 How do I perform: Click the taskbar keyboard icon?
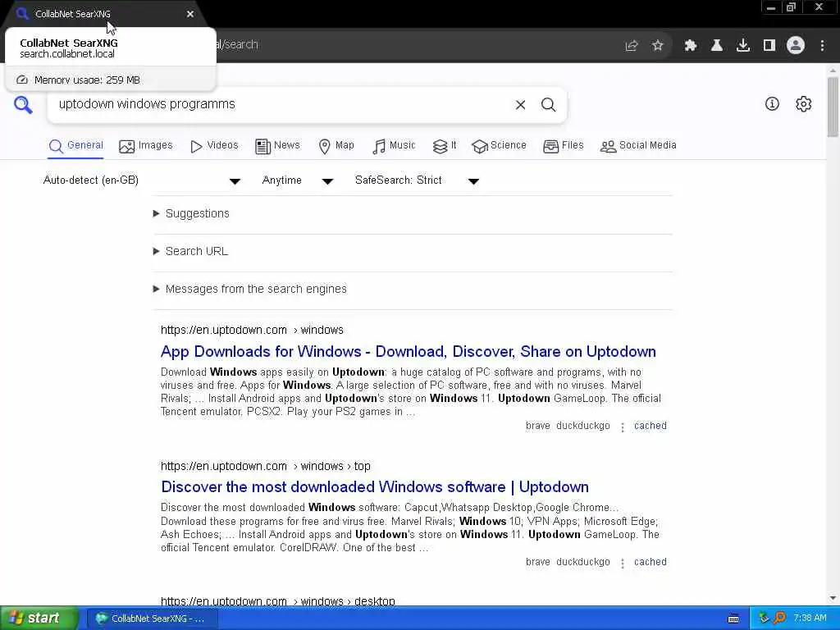[x=733, y=619]
